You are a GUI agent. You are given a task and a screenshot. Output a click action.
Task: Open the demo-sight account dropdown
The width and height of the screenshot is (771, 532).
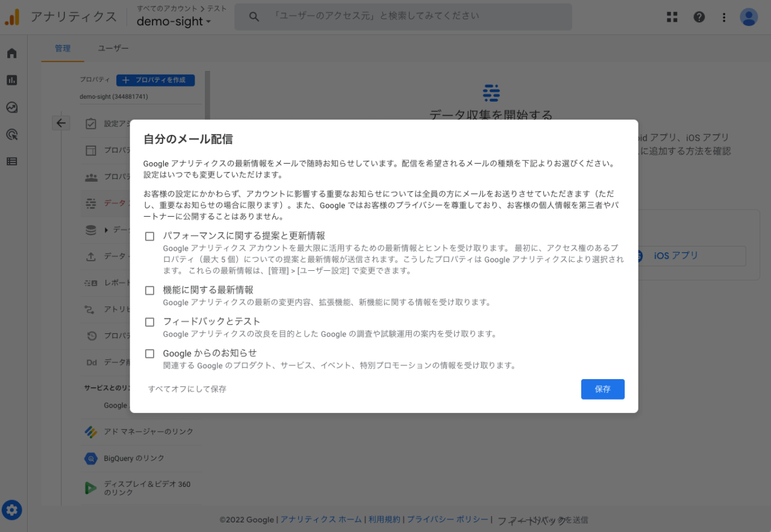(x=174, y=22)
